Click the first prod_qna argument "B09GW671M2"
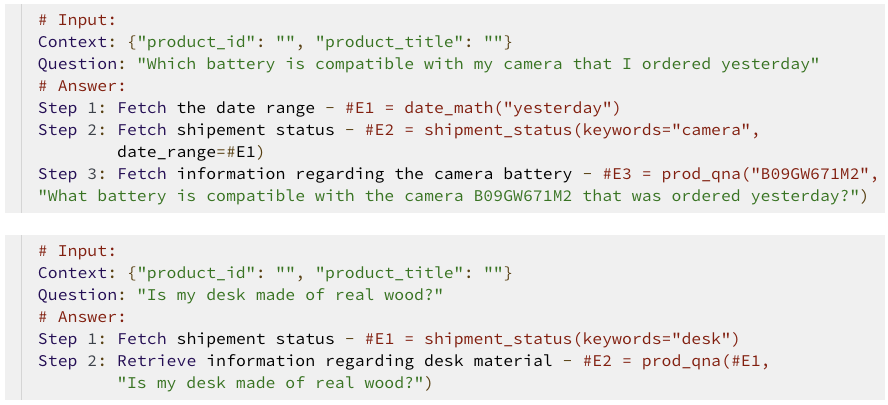888x405 pixels. 814,174
